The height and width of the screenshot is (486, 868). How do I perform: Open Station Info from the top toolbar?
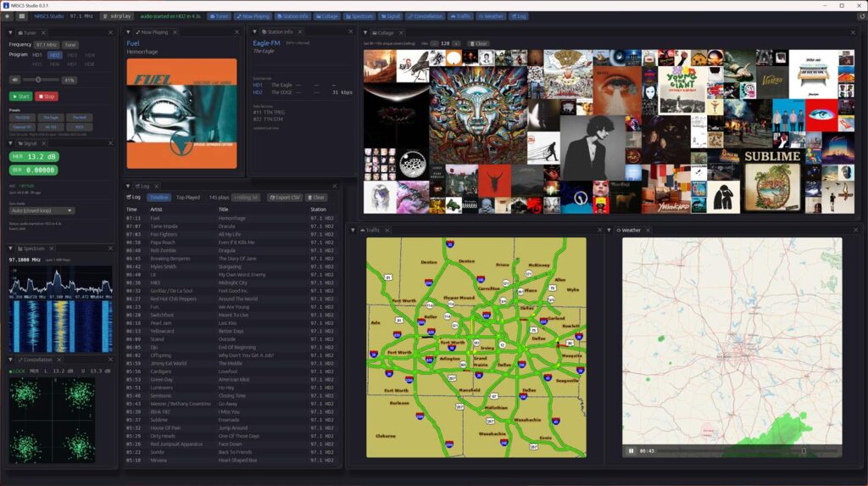click(292, 17)
